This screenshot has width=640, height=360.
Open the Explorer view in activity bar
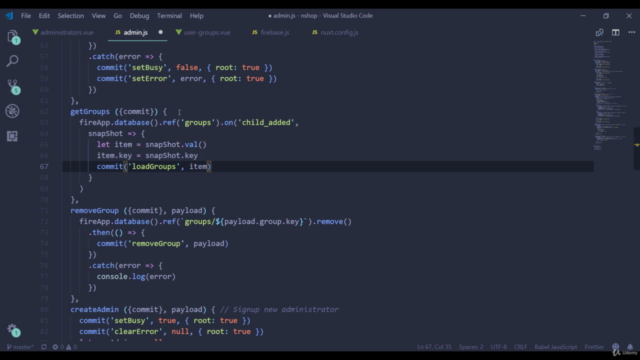point(12,37)
